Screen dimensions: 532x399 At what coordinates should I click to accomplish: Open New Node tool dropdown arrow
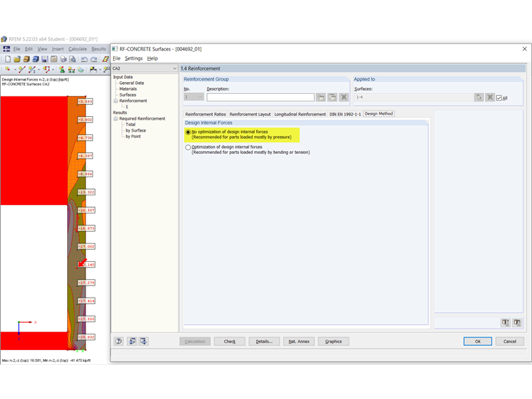click(15, 69)
